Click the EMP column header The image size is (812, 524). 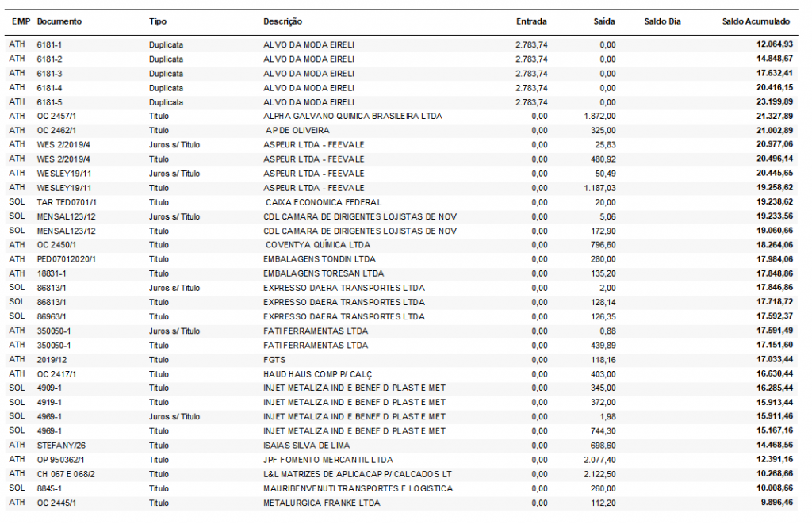coord(20,21)
